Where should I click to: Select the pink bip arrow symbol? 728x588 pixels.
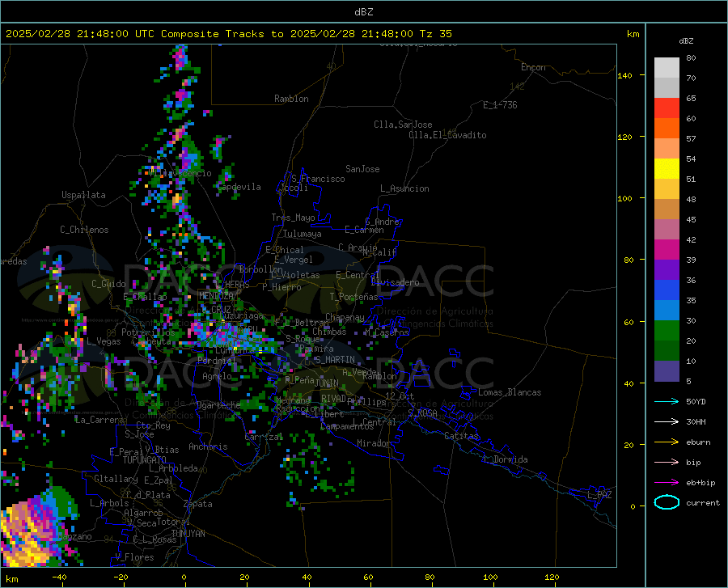[667, 462]
